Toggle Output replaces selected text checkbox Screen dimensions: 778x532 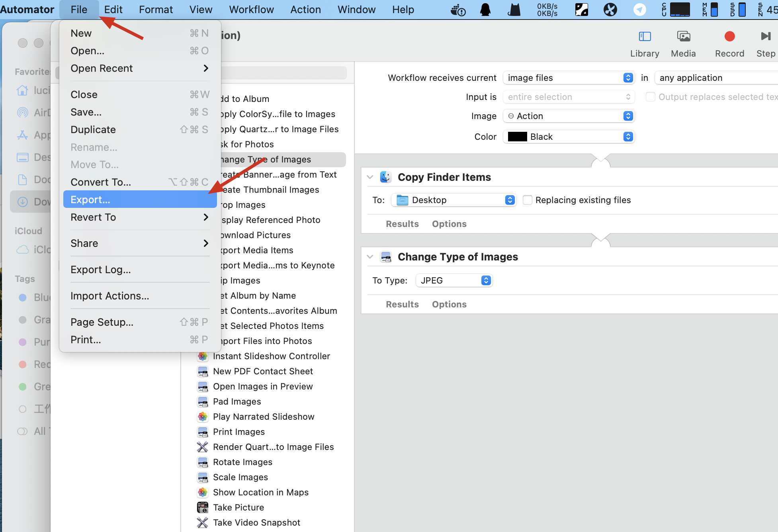coord(650,97)
